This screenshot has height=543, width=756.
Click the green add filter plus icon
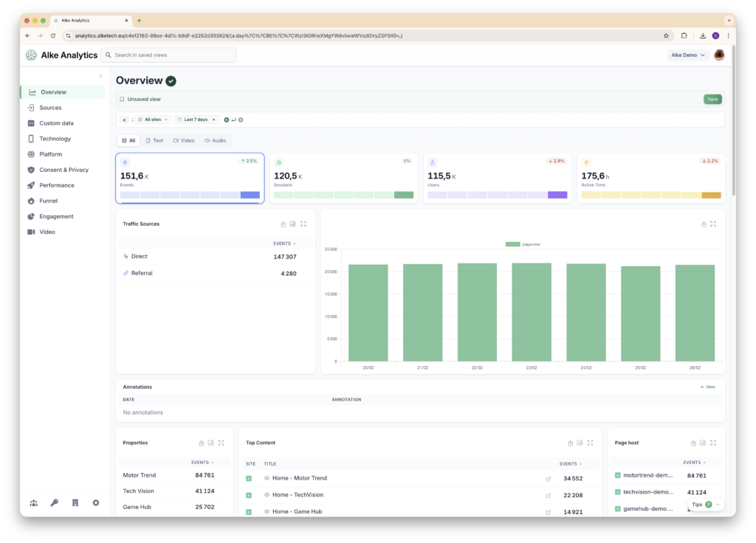[x=226, y=120]
